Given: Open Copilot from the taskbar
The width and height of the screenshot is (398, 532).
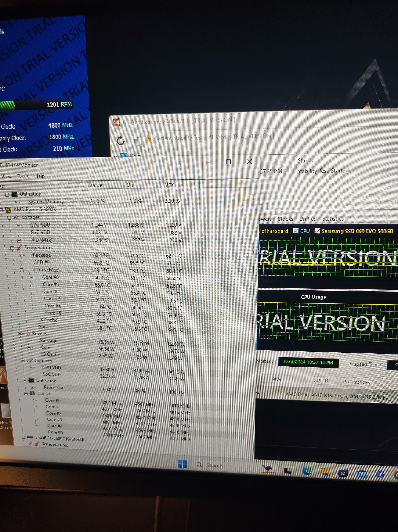Looking at the screenshot, I should point(380,474).
